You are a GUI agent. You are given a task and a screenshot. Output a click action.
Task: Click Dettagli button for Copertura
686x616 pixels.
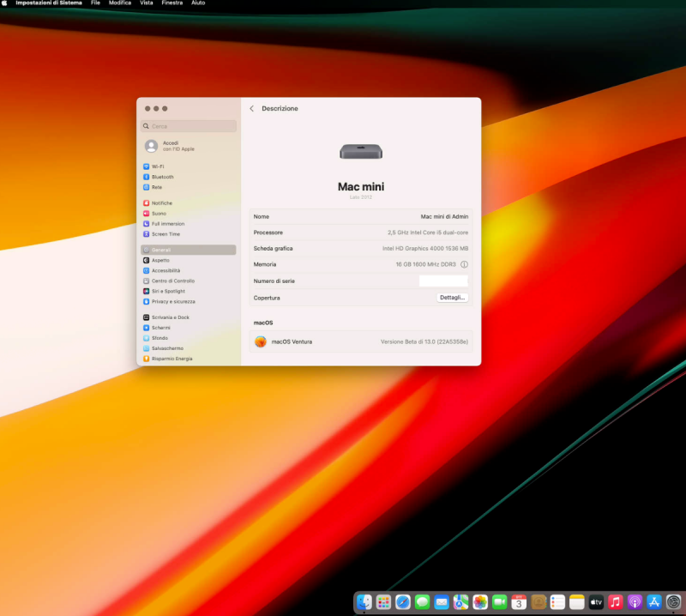tap(452, 298)
